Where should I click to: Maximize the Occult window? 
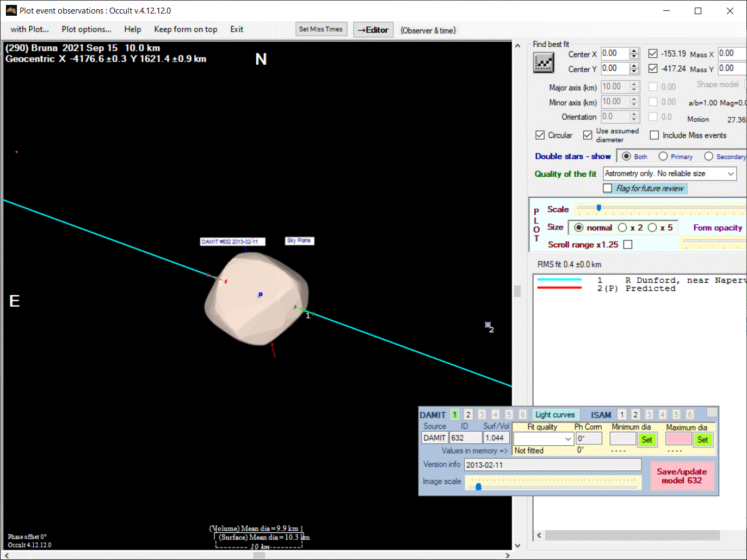pyautogui.click(x=698, y=11)
